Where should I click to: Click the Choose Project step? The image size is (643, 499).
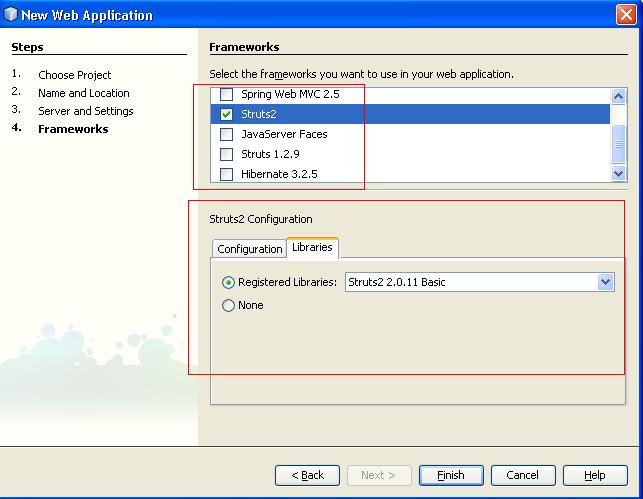click(x=75, y=75)
